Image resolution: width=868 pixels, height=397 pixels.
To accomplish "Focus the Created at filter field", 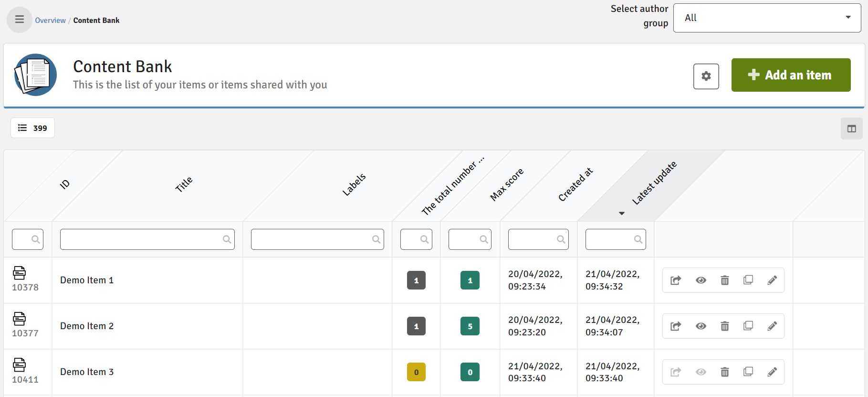I will (x=538, y=239).
